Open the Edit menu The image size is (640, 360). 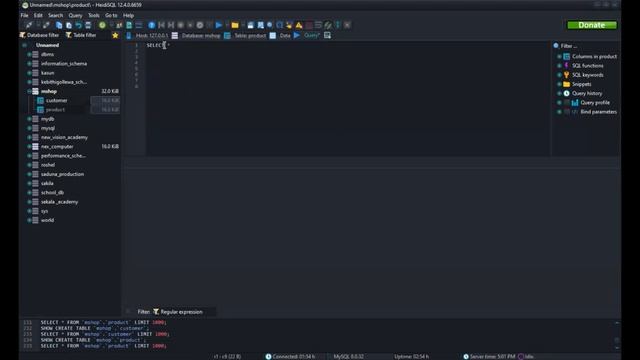(38, 16)
